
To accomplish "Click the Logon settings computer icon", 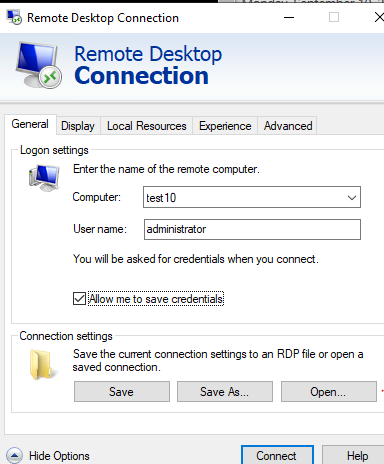I will (x=44, y=178).
